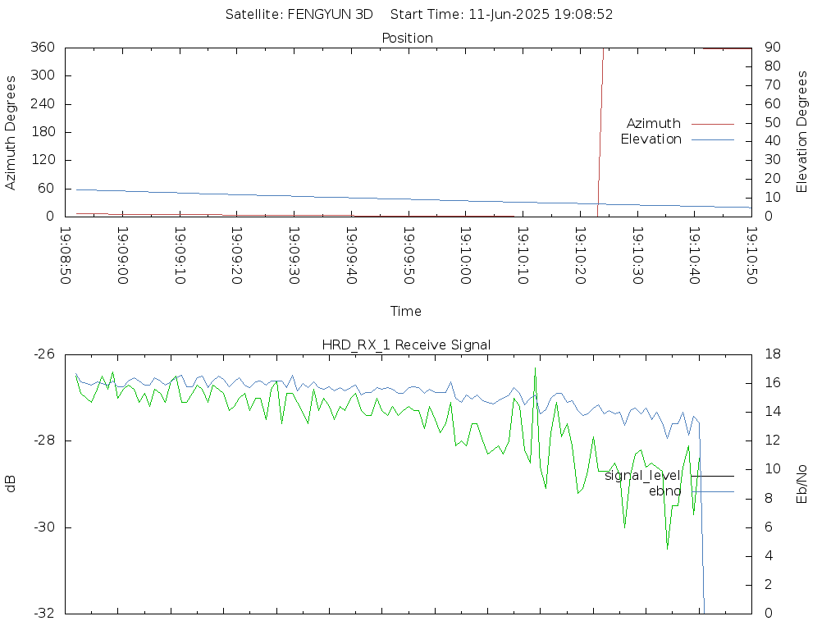
Task: Click the 18 Eb/No axis value
Action: pyautogui.click(x=773, y=354)
